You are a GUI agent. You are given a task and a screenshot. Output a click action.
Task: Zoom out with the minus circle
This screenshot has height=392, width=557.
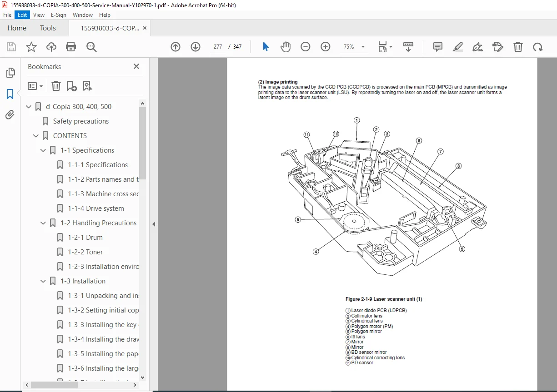(x=306, y=47)
